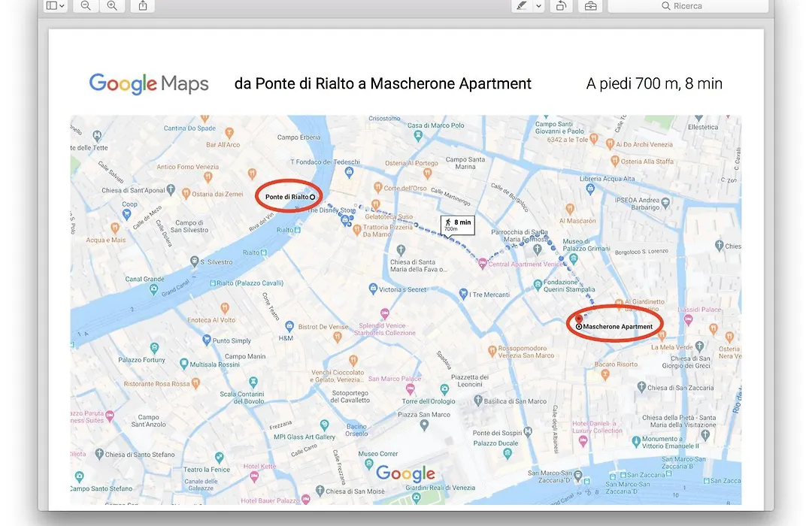Click the 'Antico Forno Venezia' label

(187, 168)
